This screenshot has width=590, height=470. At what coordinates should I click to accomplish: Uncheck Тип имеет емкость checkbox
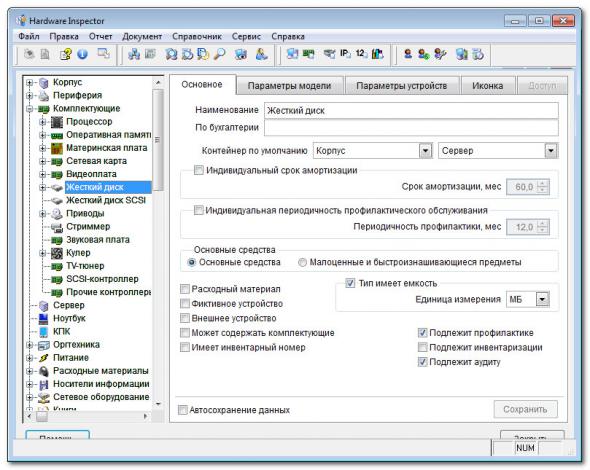point(350,283)
